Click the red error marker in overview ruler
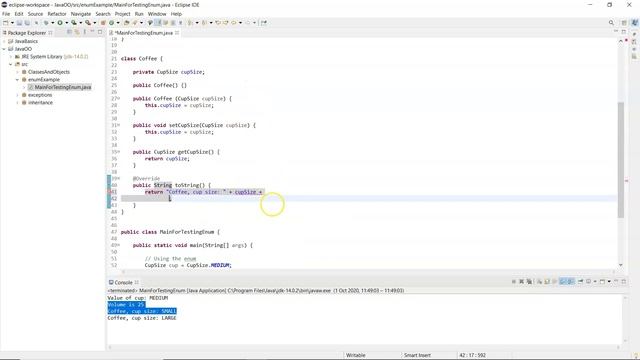 (x=627, y=180)
